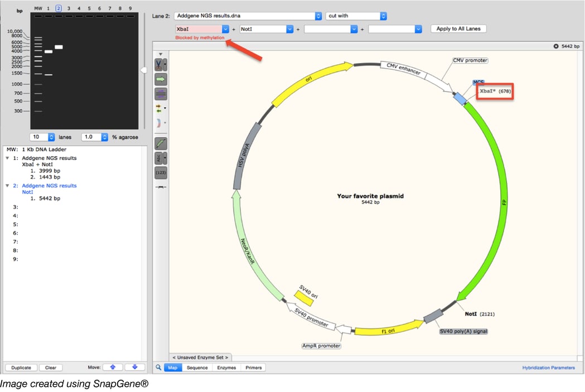Open the cut with dropdown
The height and width of the screenshot is (392, 585).
[x=384, y=16]
